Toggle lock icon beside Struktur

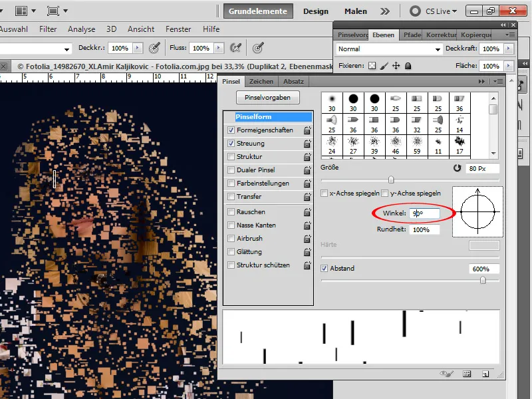(307, 157)
